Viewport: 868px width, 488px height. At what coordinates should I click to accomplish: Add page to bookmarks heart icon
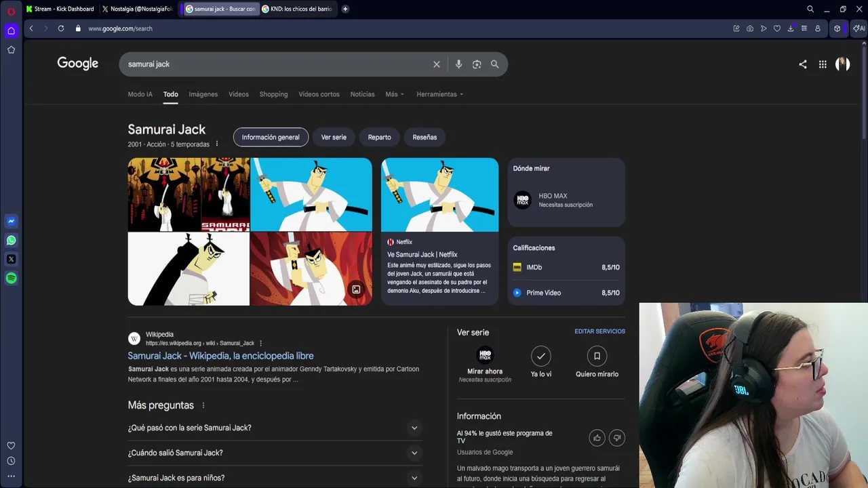tap(777, 28)
